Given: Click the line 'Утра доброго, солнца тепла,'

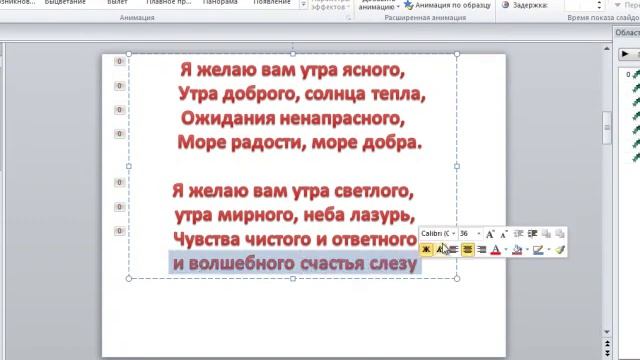Looking at the screenshot, I should coord(302,94).
